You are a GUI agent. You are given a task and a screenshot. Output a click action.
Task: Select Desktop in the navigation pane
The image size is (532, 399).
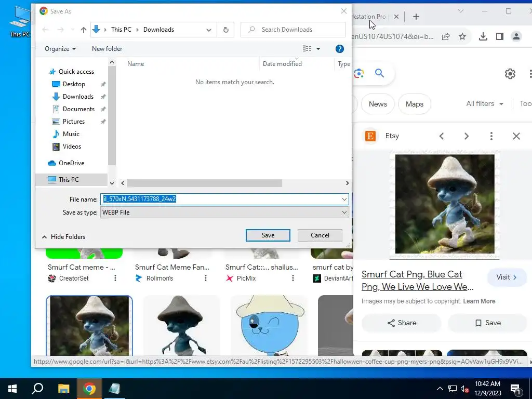coord(74,84)
